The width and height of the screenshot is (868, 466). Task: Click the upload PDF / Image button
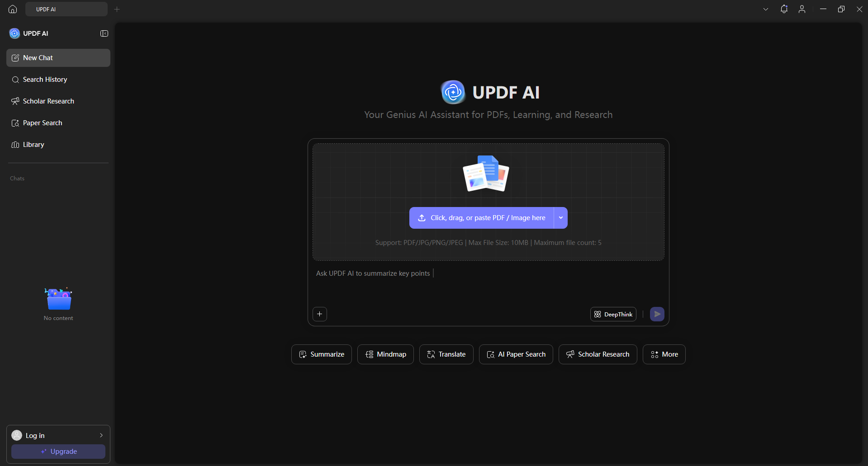(481, 218)
